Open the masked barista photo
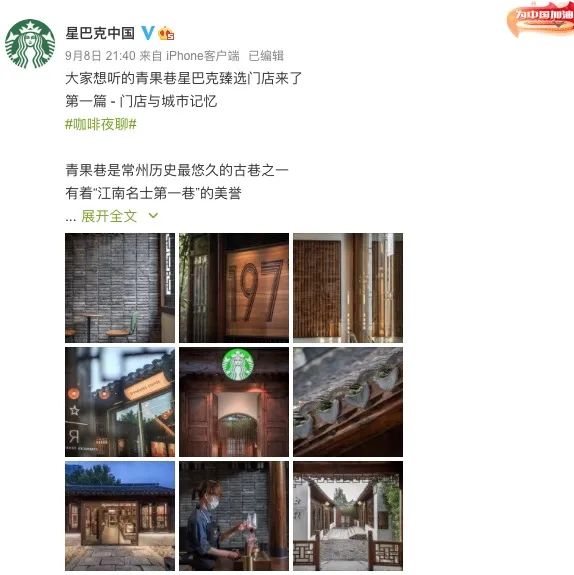The height and width of the screenshot is (575, 574). pyautogui.click(x=234, y=516)
